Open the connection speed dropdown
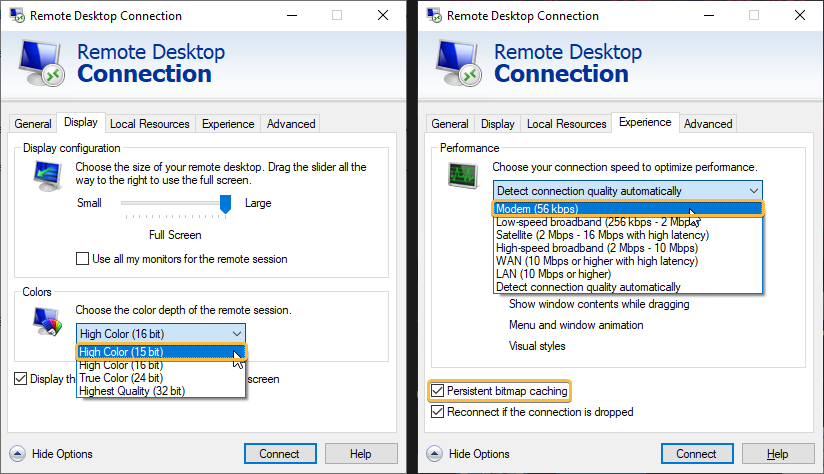The width and height of the screenshot is (824, 474). 627,191
